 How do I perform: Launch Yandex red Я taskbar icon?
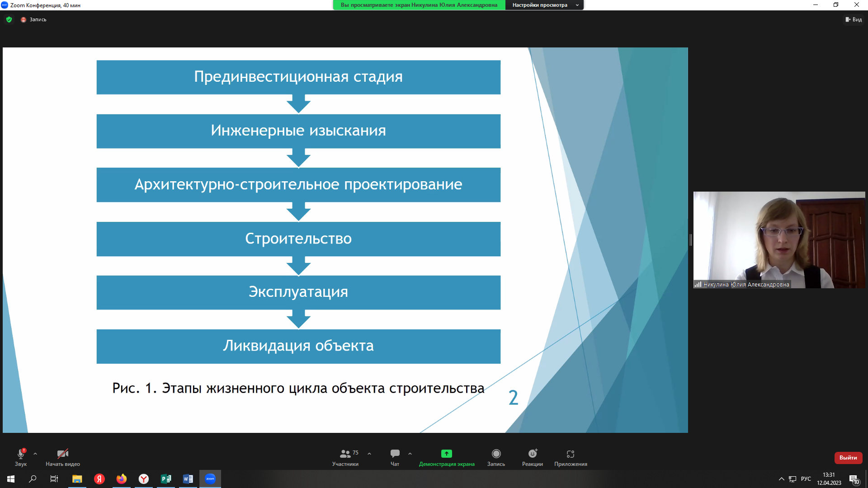(x=99, y=479)
